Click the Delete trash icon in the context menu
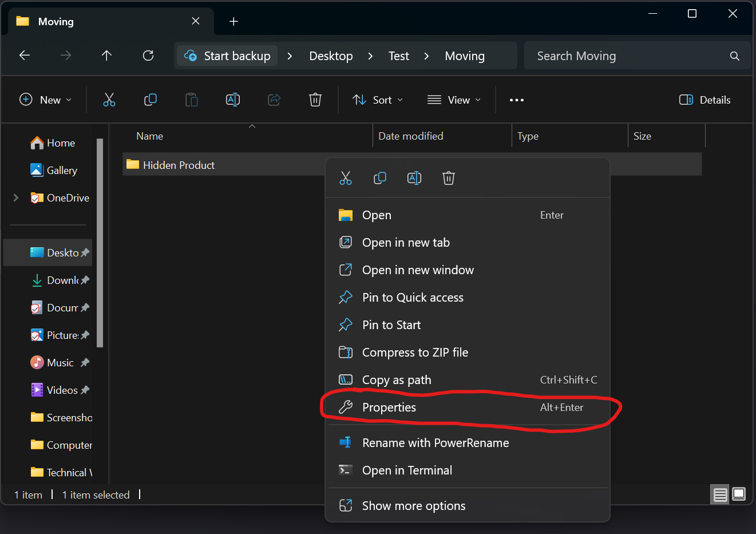The image size is (756, 534). [x=449, y=178]
